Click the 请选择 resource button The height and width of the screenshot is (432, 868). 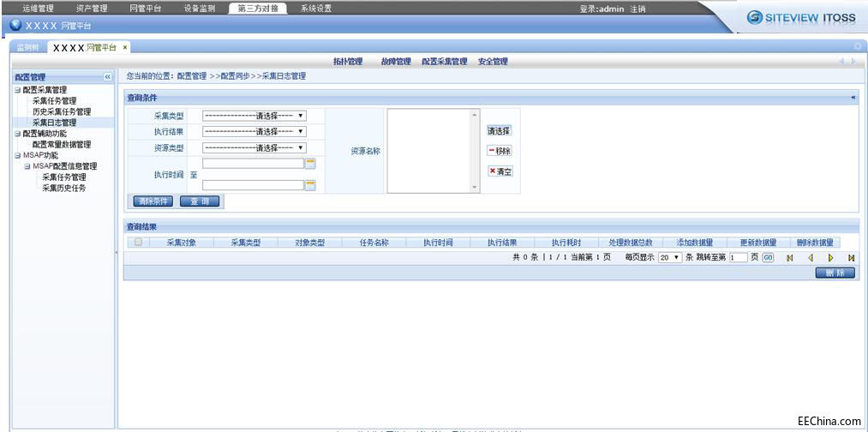(x=499, y=131)
